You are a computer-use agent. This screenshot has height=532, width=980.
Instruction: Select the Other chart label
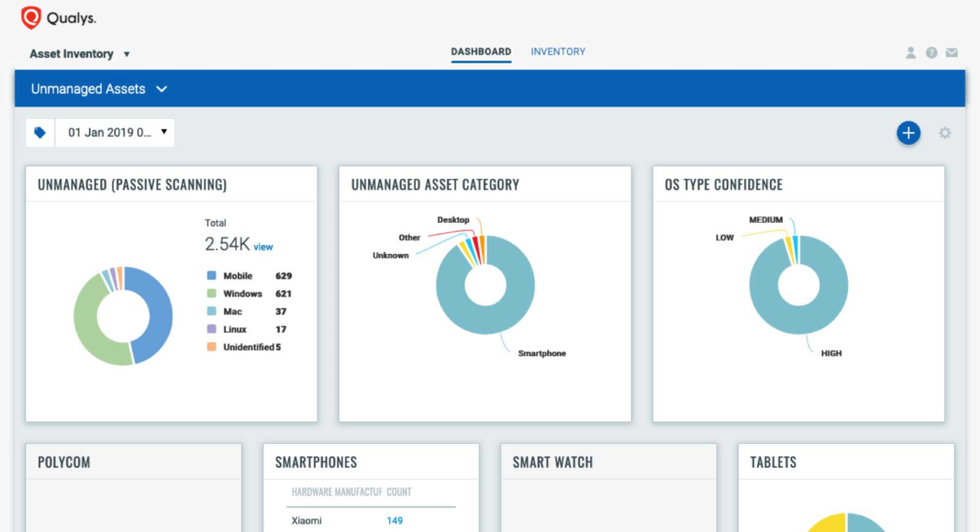(x=409, y=238)
